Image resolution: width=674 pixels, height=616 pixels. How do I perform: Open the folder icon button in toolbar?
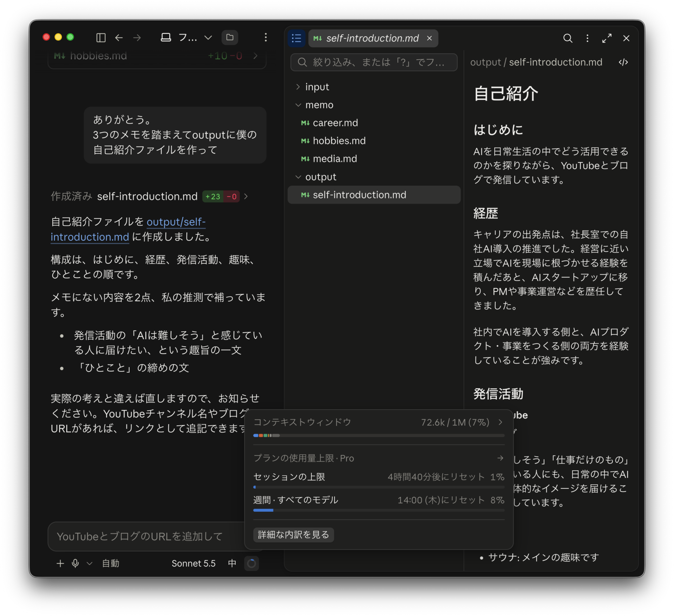click(x=230, y=38)
